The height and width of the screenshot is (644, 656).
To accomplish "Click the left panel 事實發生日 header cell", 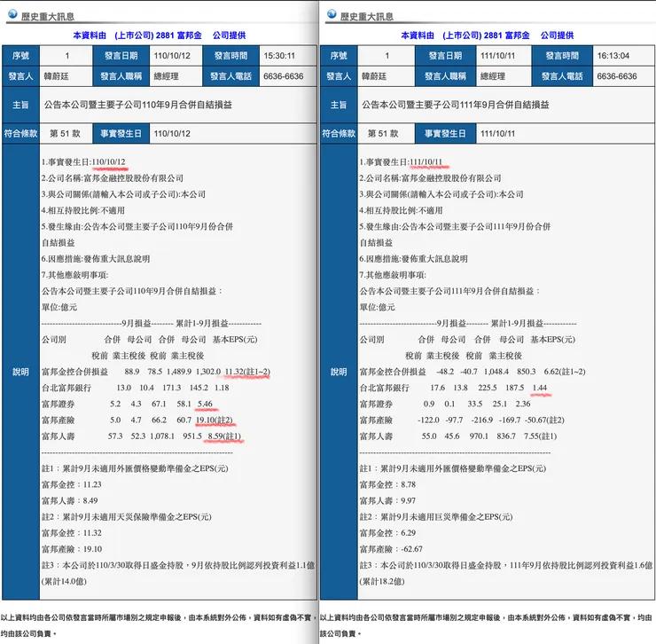I will 121,134.
